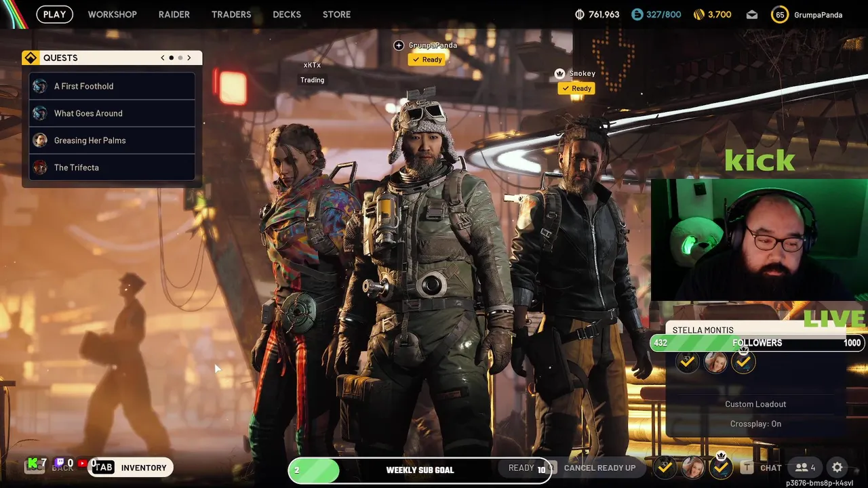Click the coin currency icon beside 761,963

pos(580,14)
